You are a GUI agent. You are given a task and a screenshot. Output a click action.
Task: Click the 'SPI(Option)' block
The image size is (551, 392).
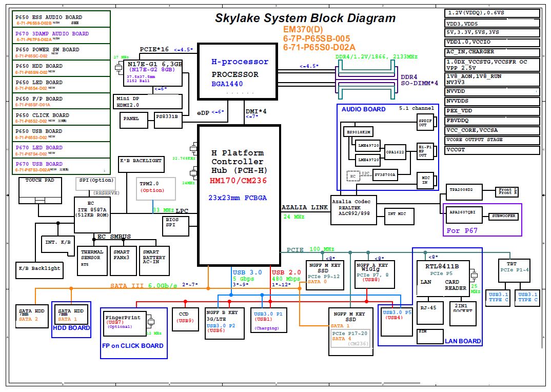tap(95, 184)
